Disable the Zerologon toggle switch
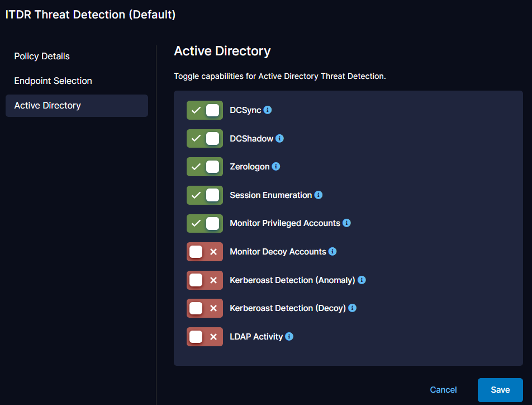 coord(205,167)
